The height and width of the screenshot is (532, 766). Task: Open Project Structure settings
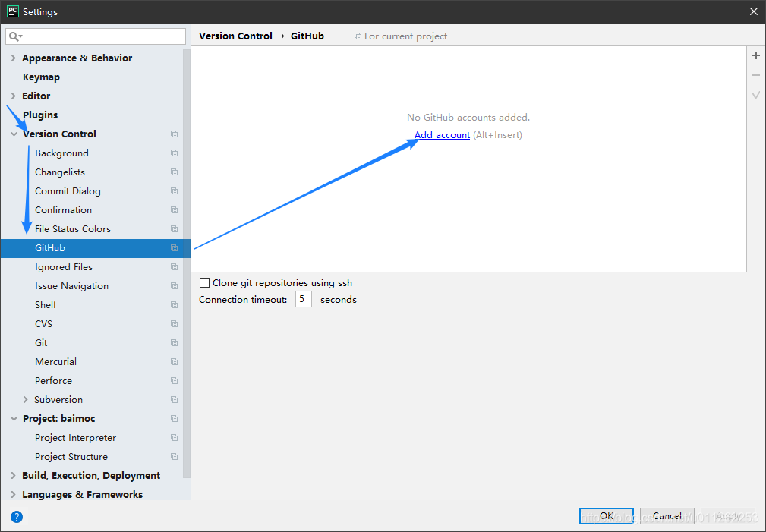(x=71, y=457)
